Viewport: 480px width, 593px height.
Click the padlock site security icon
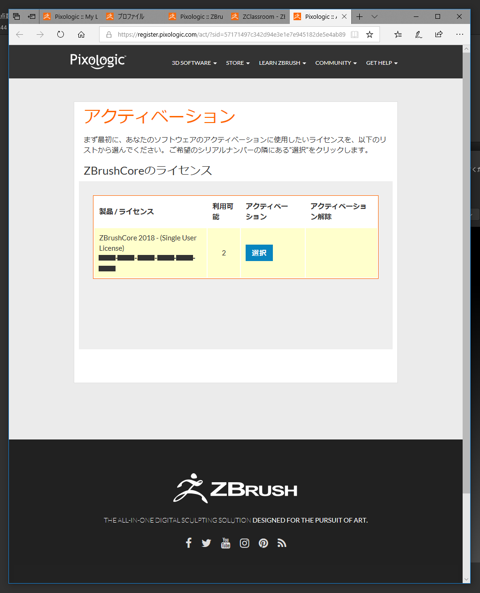click(x=109, y=35)
